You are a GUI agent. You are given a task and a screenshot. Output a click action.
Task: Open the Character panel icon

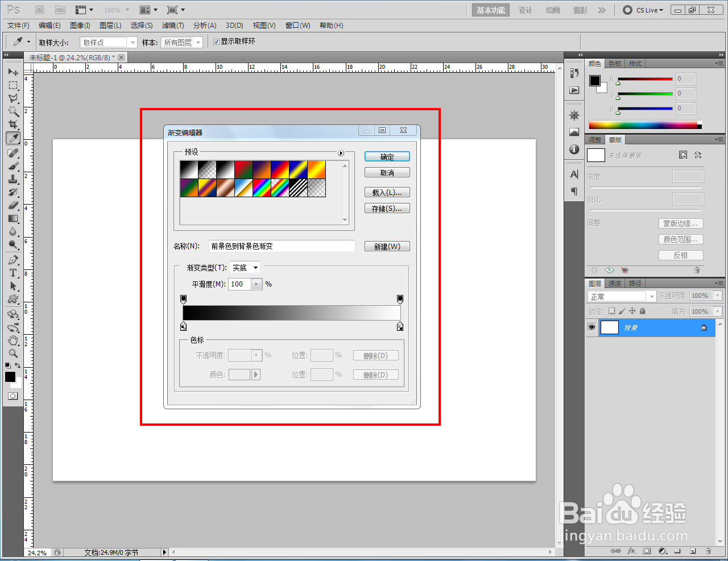(574, 174)
